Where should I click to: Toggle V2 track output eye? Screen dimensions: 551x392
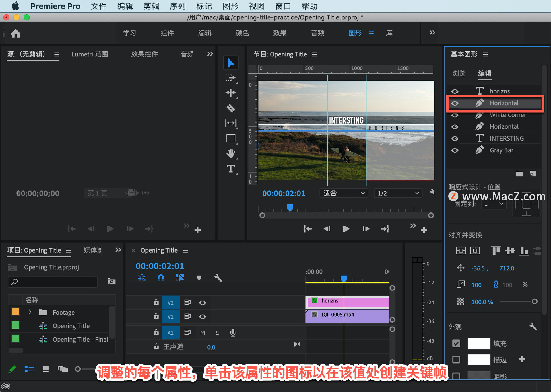tap(203, 303)
